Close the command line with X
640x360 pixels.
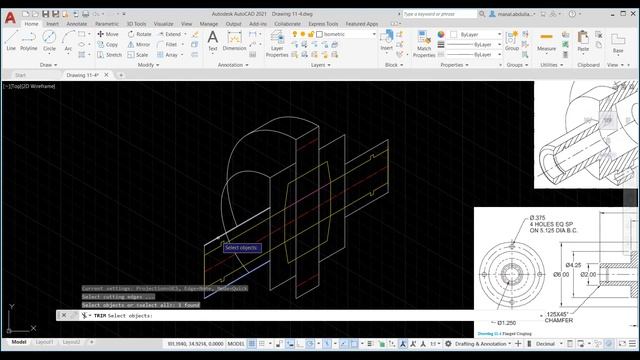click(x=64, y=316)
